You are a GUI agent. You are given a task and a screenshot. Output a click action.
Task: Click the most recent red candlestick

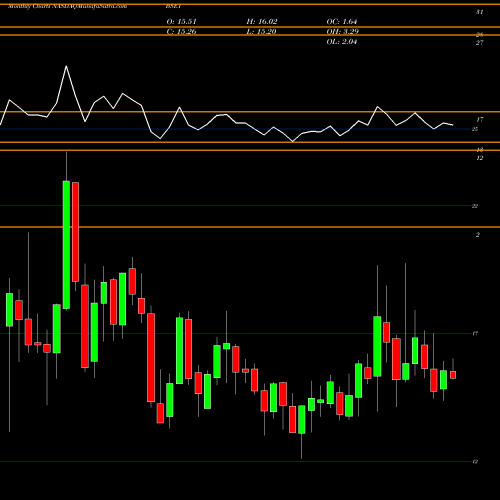pos(453,375)
